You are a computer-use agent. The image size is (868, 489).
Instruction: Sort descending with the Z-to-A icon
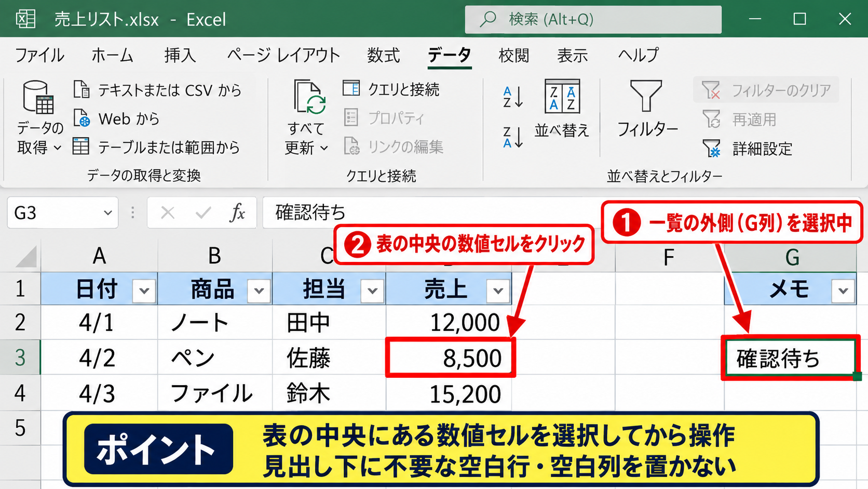(513, 137)
